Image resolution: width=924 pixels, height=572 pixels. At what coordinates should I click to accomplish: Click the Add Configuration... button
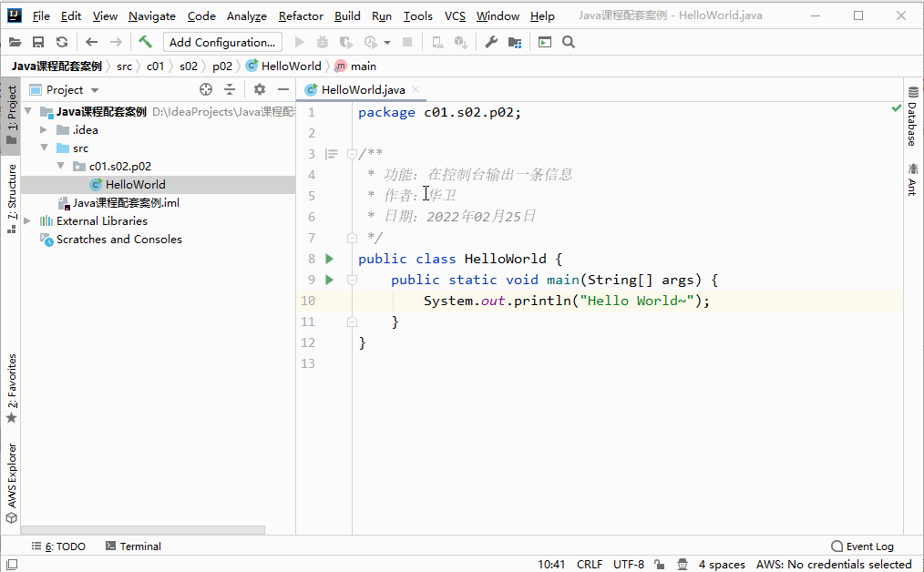click(222, 42)
